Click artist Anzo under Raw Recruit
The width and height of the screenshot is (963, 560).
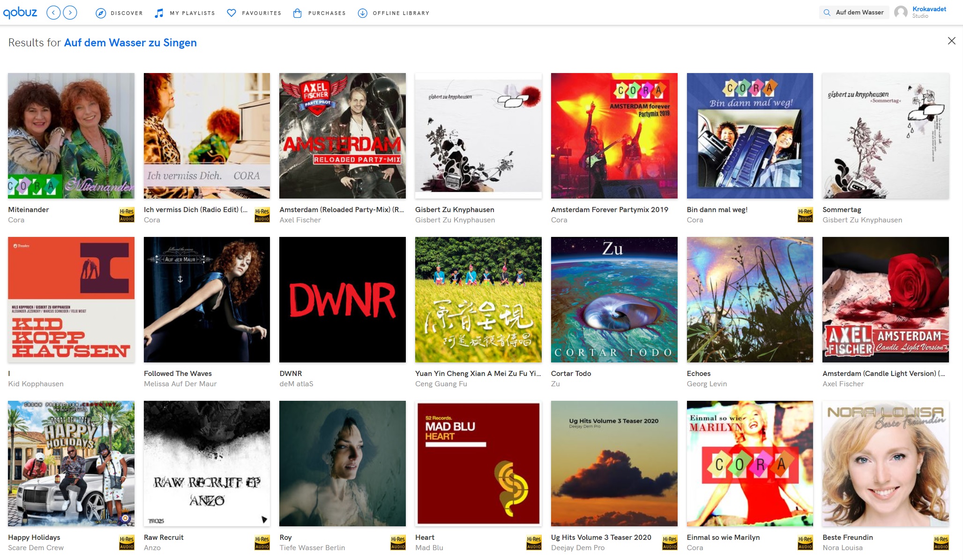tap(152, 548)
